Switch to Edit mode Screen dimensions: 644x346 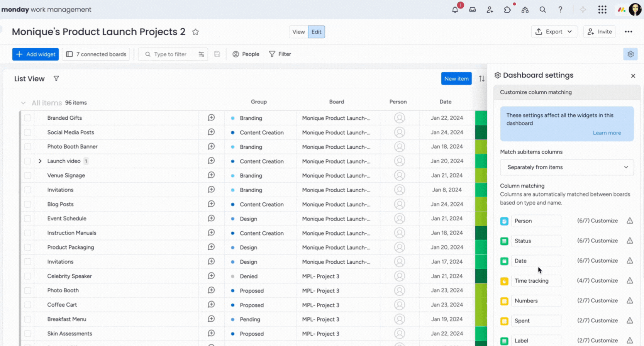coord(317,32)
